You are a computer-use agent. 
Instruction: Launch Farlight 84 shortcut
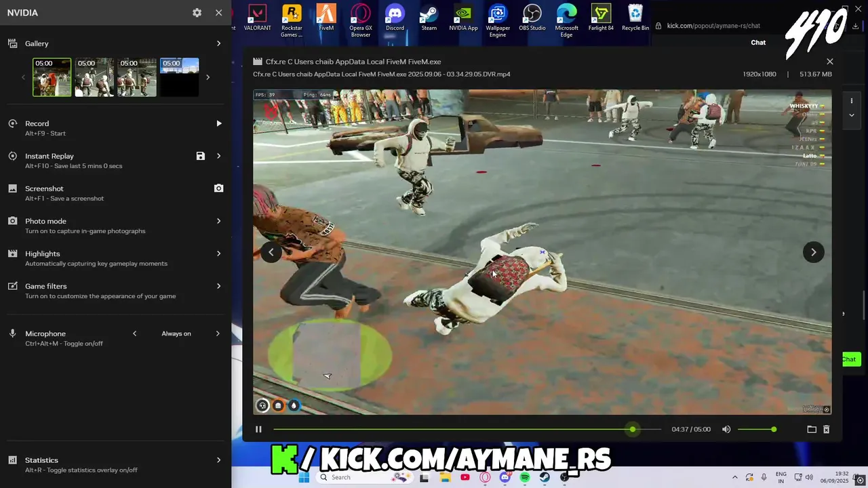[x=601, y=18]
